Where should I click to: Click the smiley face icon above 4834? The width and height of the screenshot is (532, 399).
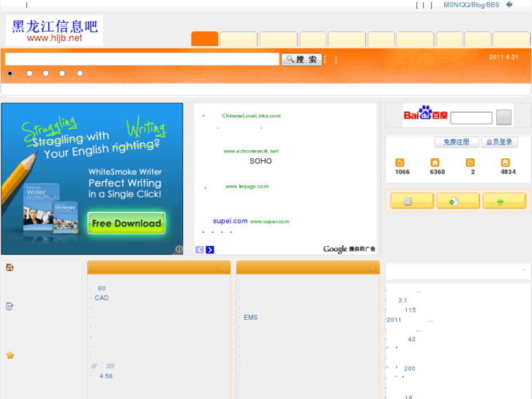505,163
